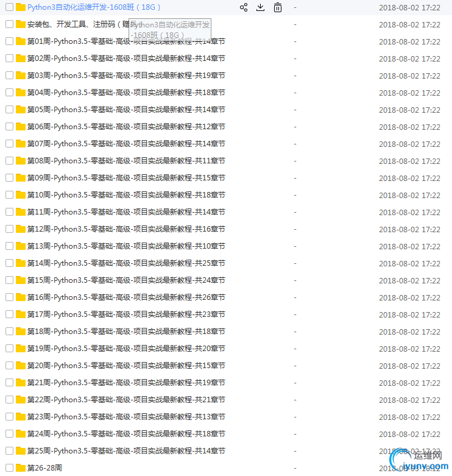Select the 第23周-Python3.5 共13章节 row name
452x476 pixels.
pos(126,416)
